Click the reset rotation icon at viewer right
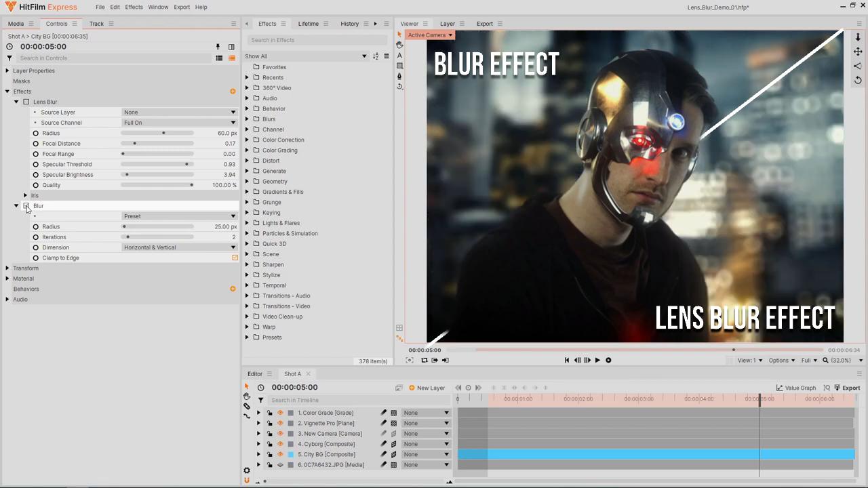This screenshot has height=488, width=868. click(x=858, y=80)
